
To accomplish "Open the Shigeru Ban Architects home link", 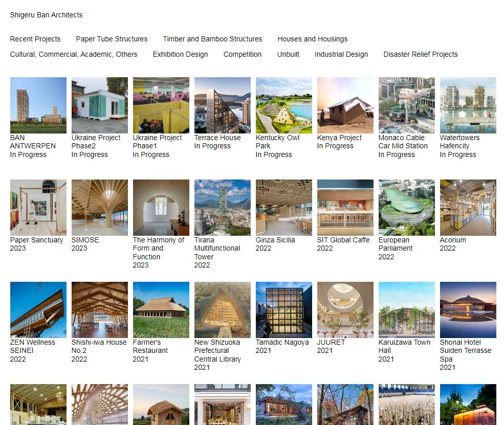I will pos(46,15).
